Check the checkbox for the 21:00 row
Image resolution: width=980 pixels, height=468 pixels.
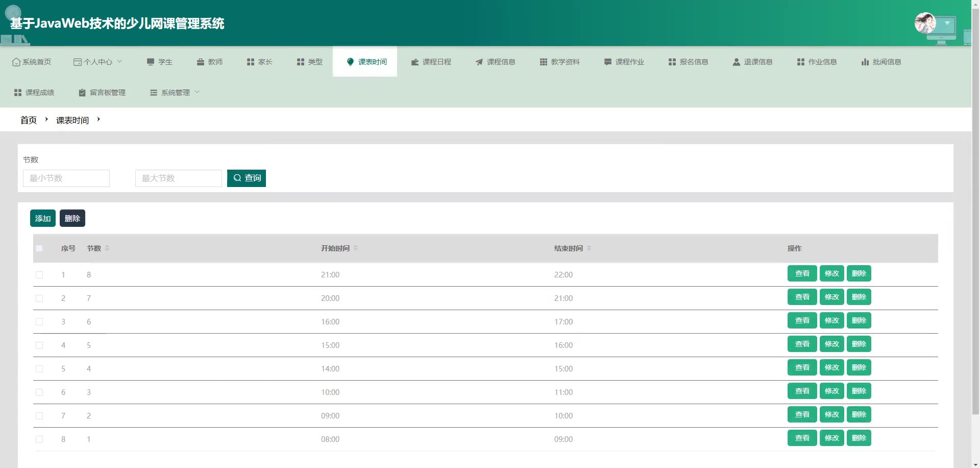tap(39, 275)
